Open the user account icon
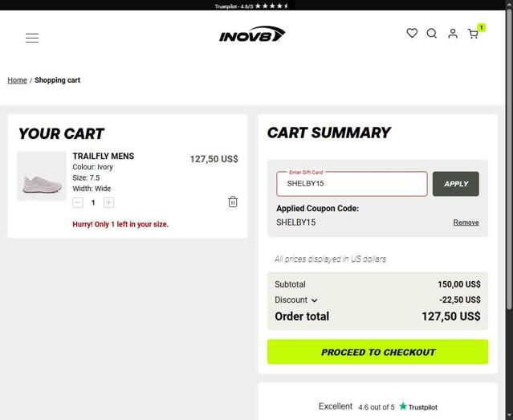 pyautogui.click(x=453, y=34)
